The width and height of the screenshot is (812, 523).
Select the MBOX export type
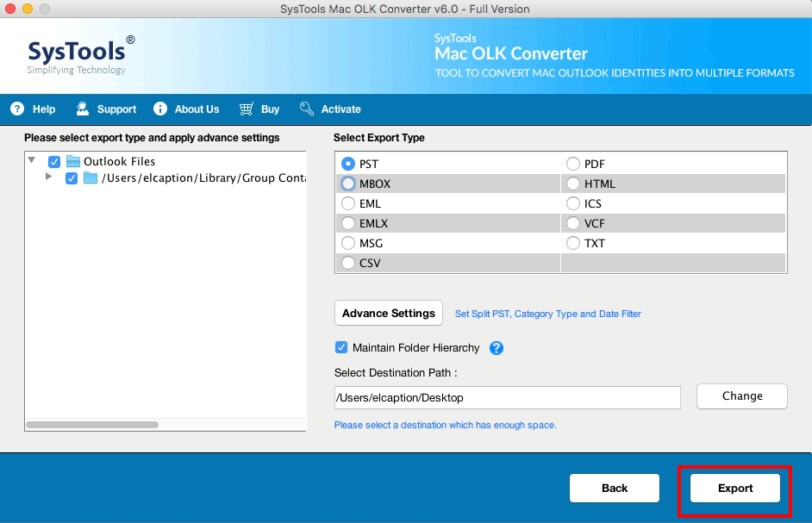pyautogui.click(x=348, y=184)
